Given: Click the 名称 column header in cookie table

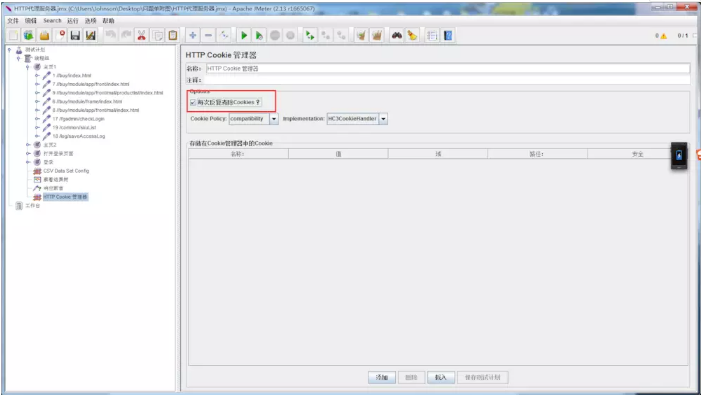Looking at the screenshot, I should click(239, 154).
